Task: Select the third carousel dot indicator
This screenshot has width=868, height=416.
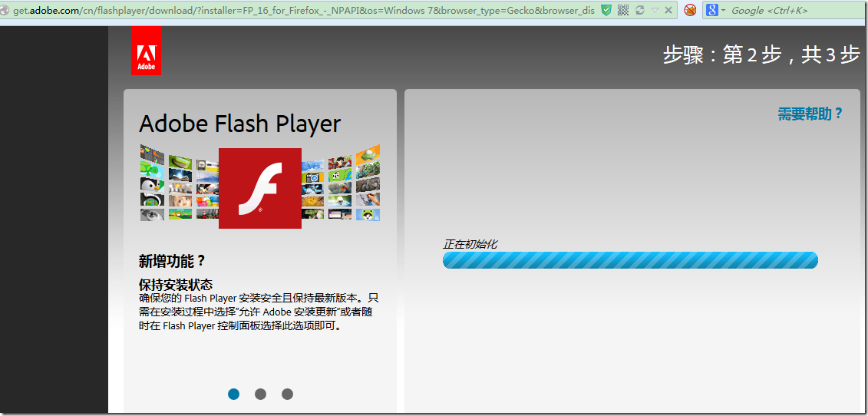Action: [x=287, y=394]
